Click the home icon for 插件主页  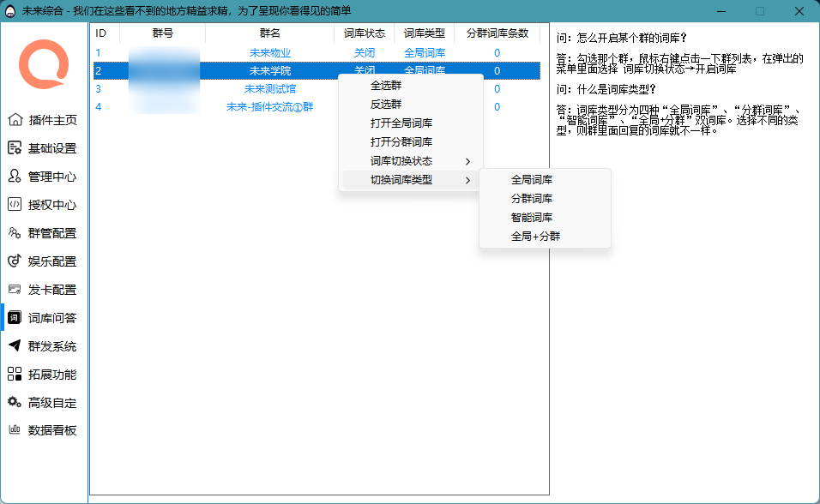pos(15,120)
